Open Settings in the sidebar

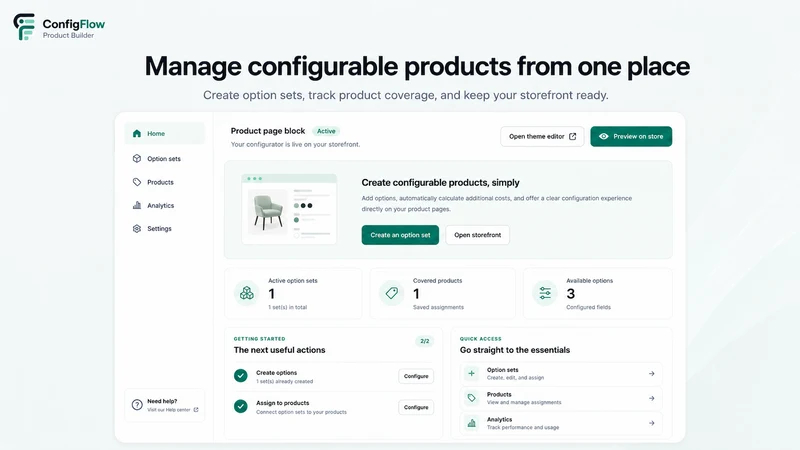(164, 229)
